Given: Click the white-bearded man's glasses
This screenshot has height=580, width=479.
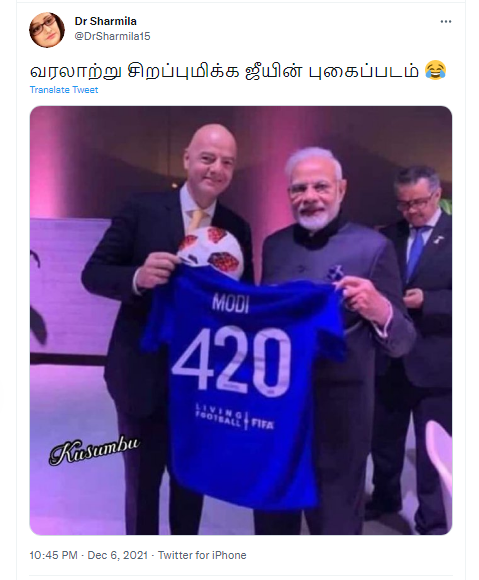Looking at the screenshot, I should pos(311,188).
